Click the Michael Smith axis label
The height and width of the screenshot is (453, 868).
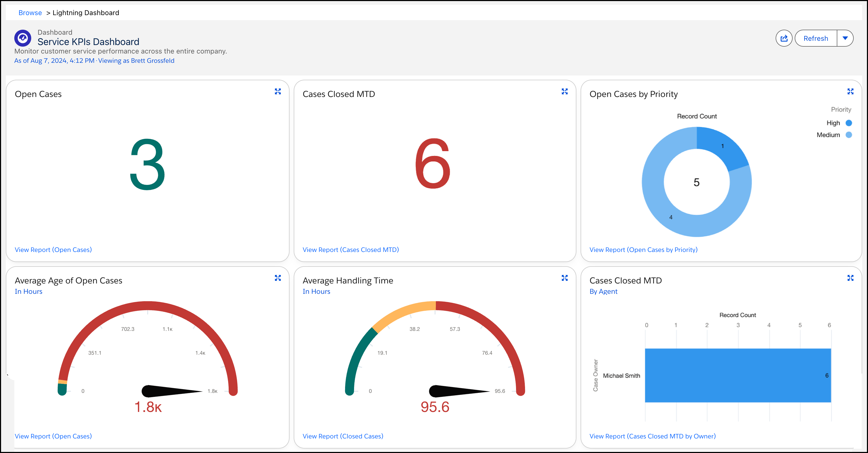[x=621, y=376]
